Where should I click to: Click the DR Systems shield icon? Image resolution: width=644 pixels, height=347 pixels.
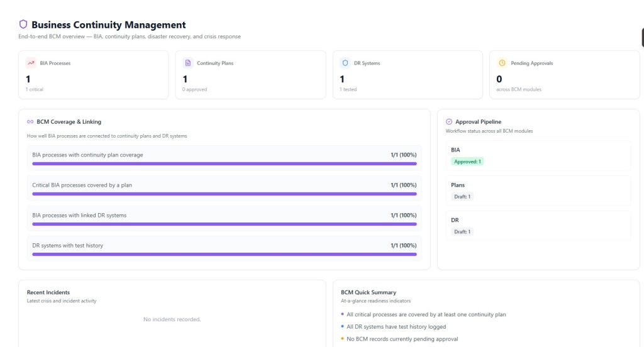point(345,63)
